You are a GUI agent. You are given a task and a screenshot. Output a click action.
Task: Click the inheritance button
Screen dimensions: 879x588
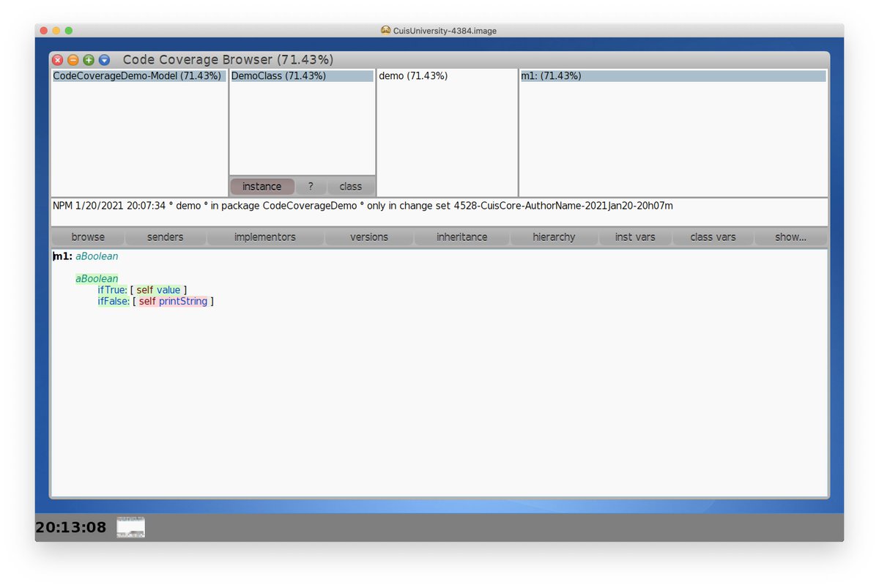462,237
